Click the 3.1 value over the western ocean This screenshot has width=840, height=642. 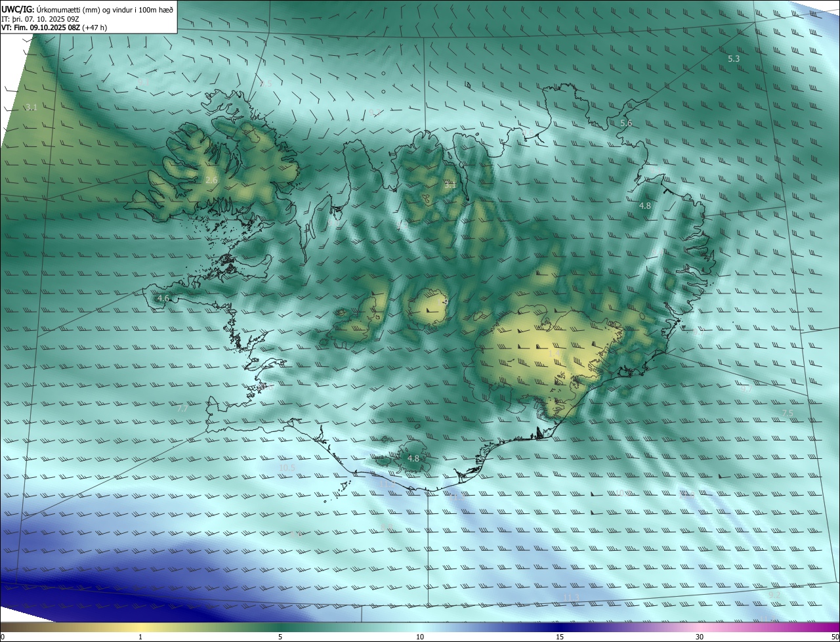click(31, 107)
